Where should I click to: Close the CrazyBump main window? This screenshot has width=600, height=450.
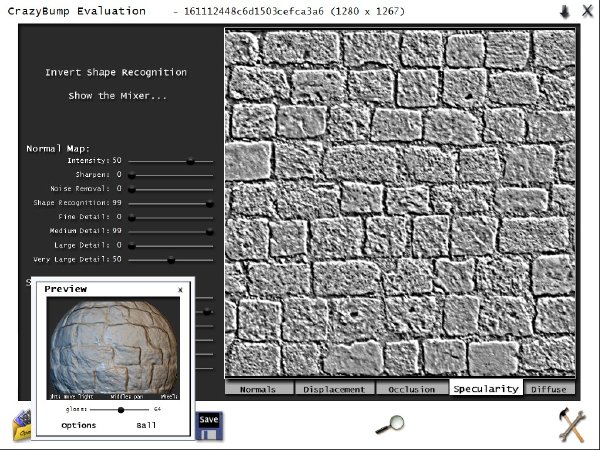587,11
